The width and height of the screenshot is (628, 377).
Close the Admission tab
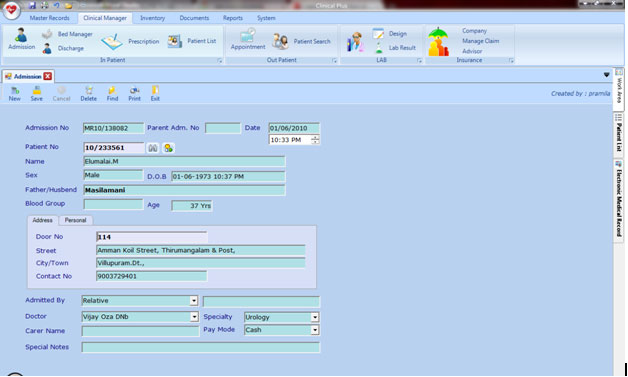pyautogui.click(x=48, y=76)
